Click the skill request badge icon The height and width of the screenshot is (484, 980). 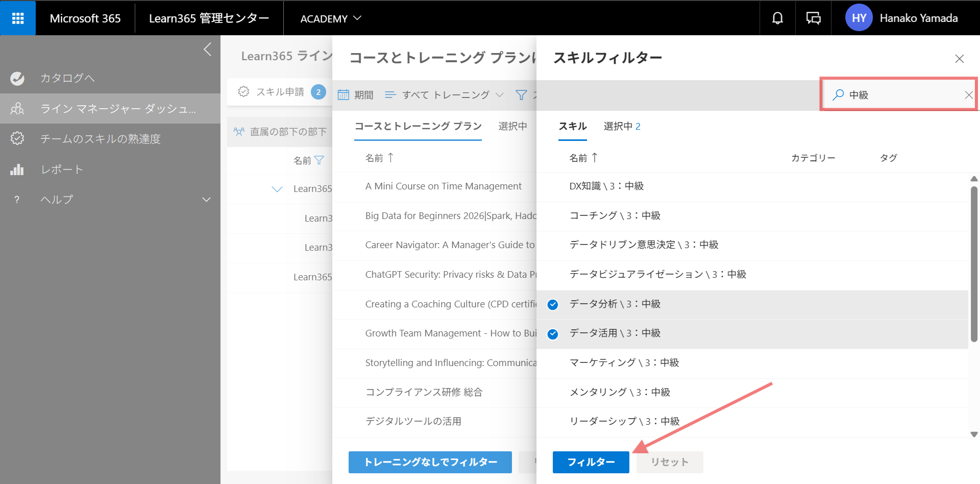click(243, 91)
